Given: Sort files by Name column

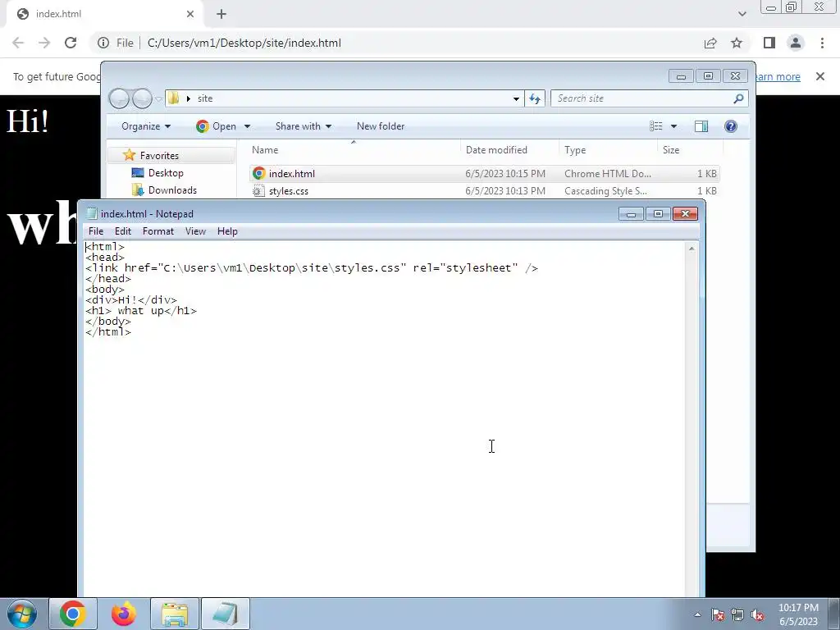Looking at the screenshot, I should 354,150.
